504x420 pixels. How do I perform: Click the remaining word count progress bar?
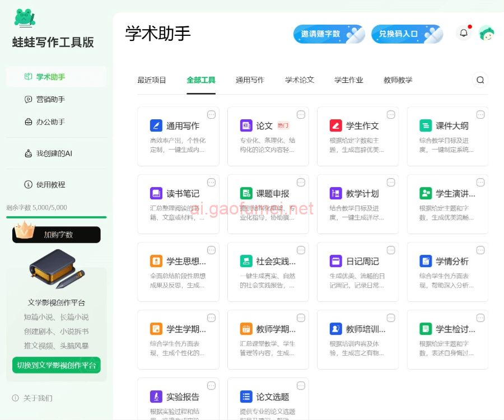(x=57, y=217)
